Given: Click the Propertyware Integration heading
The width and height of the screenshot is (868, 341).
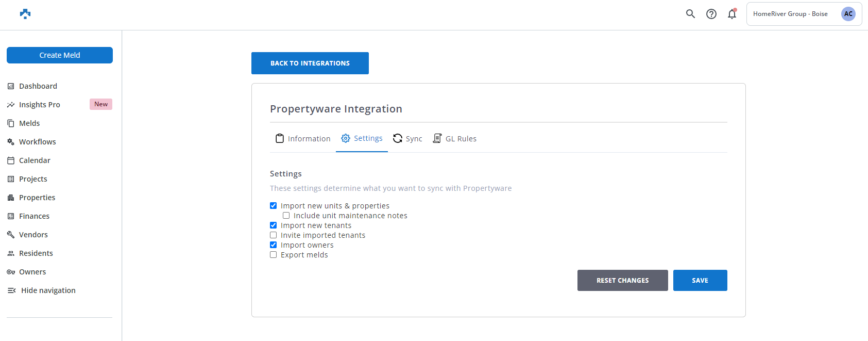Looking at the screenshot, I should [x=336, y=109].
